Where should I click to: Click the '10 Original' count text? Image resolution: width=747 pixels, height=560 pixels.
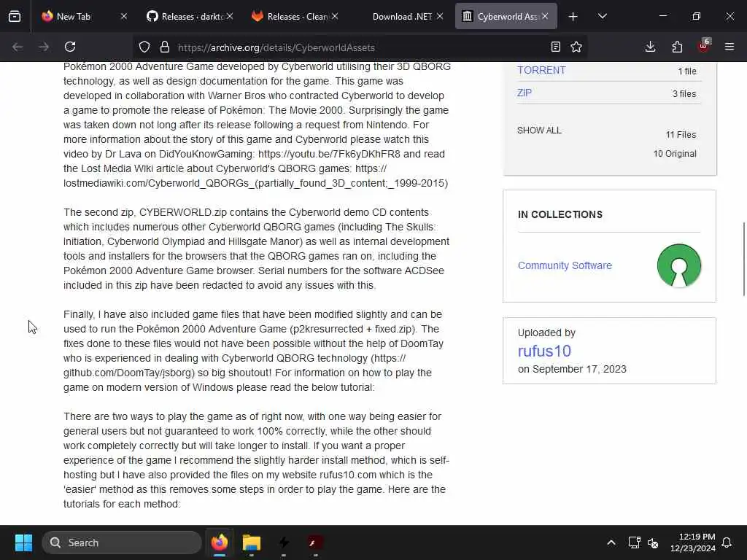[675, 154]
